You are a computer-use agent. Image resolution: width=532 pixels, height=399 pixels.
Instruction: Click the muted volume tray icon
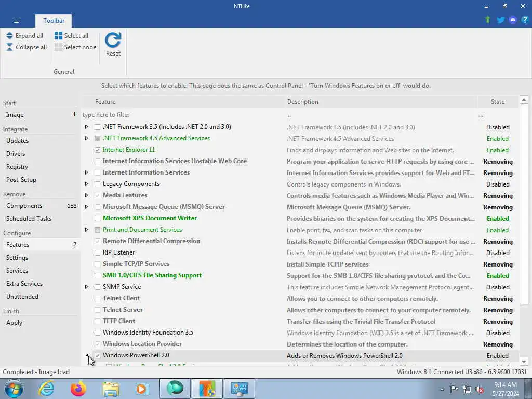coord(480,389)
